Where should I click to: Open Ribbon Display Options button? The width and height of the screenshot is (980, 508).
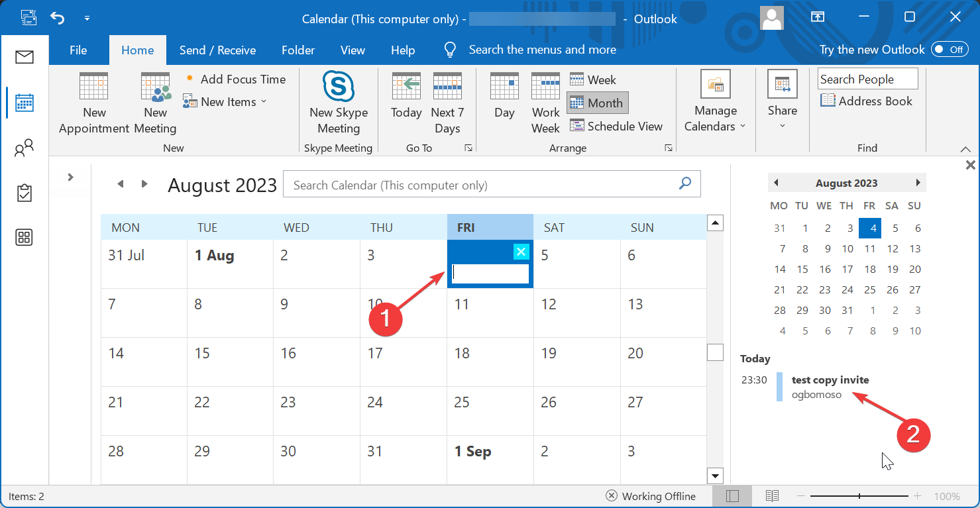coord(819,17)
